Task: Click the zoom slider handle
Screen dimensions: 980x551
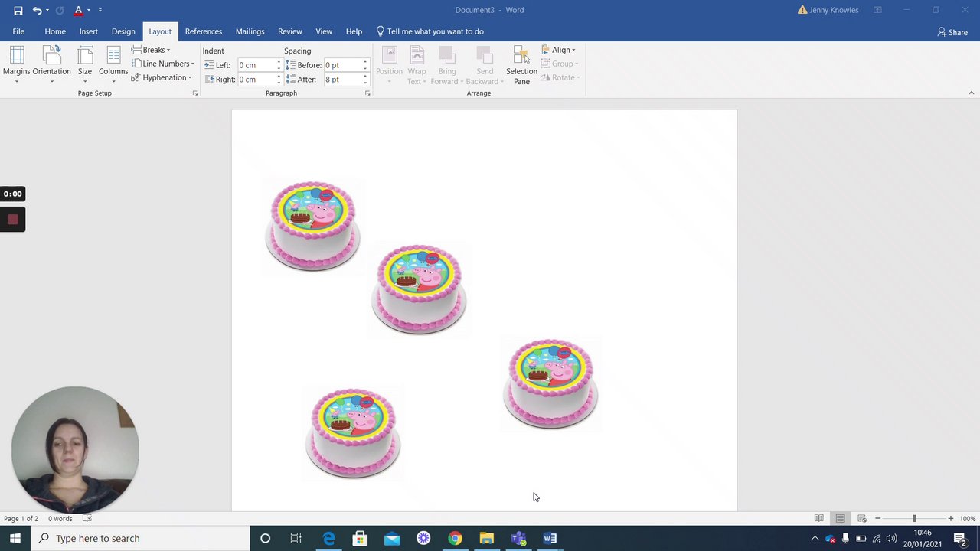Action: 914,519
